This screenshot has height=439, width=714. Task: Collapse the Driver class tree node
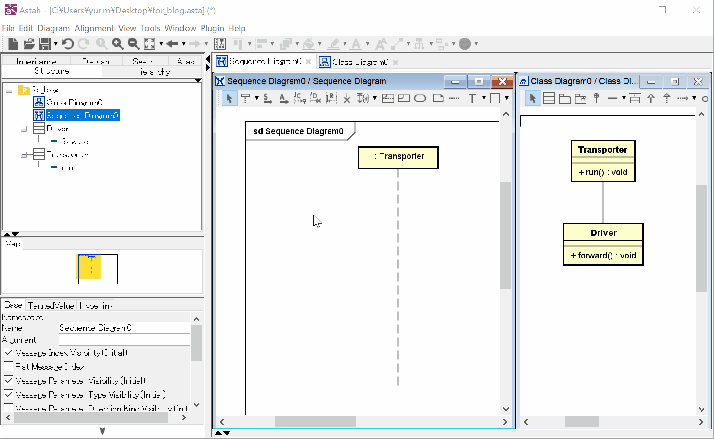[23, 129]
